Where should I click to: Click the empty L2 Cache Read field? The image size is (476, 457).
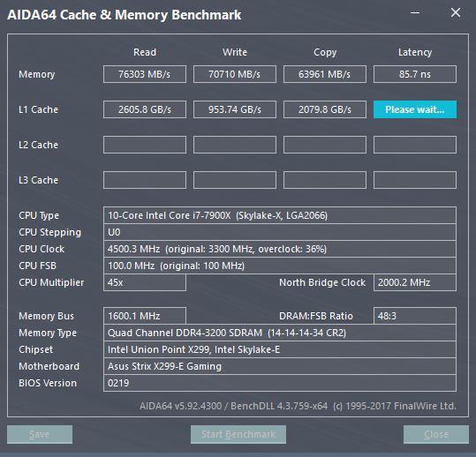click(x=145, y=145)
